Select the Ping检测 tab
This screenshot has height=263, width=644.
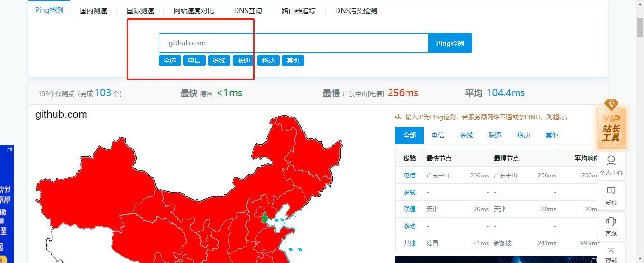click(49, 10)
